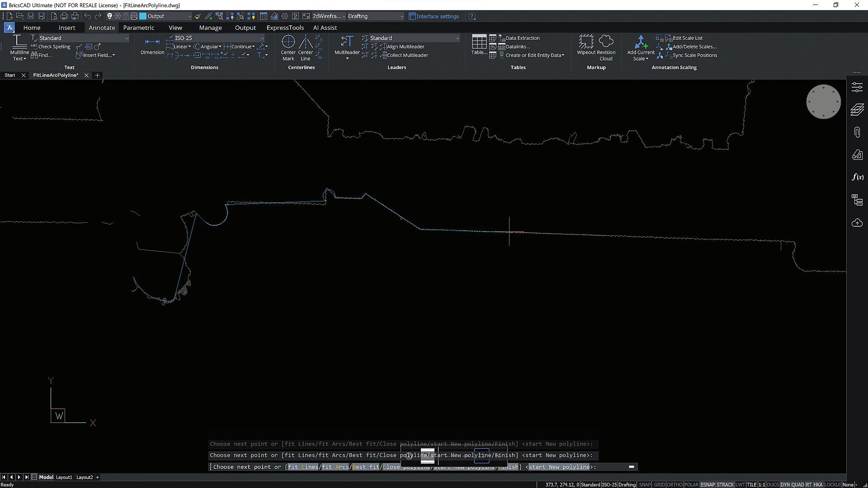Expand the ISO-25 dimension style dropdown
Viewport: 868px width, 488px height.
coord(262,38)
